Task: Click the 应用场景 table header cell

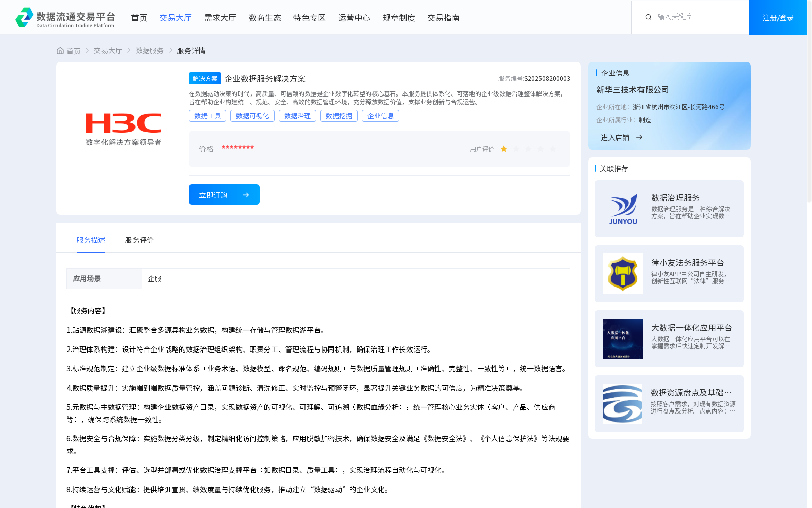Action: point(104,278)
